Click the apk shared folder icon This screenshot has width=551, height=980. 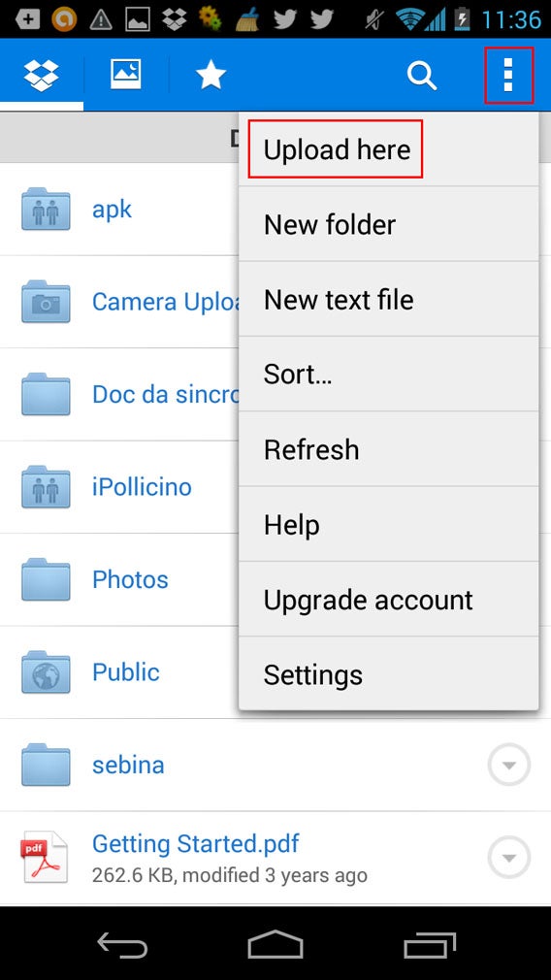[46, 210]
